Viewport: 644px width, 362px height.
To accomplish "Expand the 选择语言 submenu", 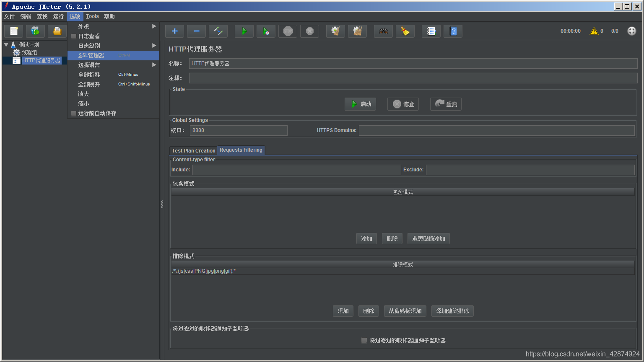I will [x=113, y=65].
